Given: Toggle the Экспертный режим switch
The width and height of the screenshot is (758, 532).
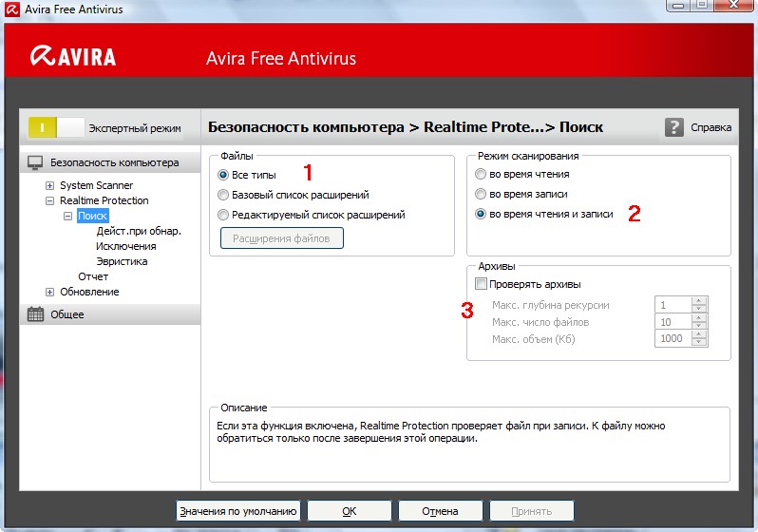Looking at the screenshot, I should (x=56, y=127).
